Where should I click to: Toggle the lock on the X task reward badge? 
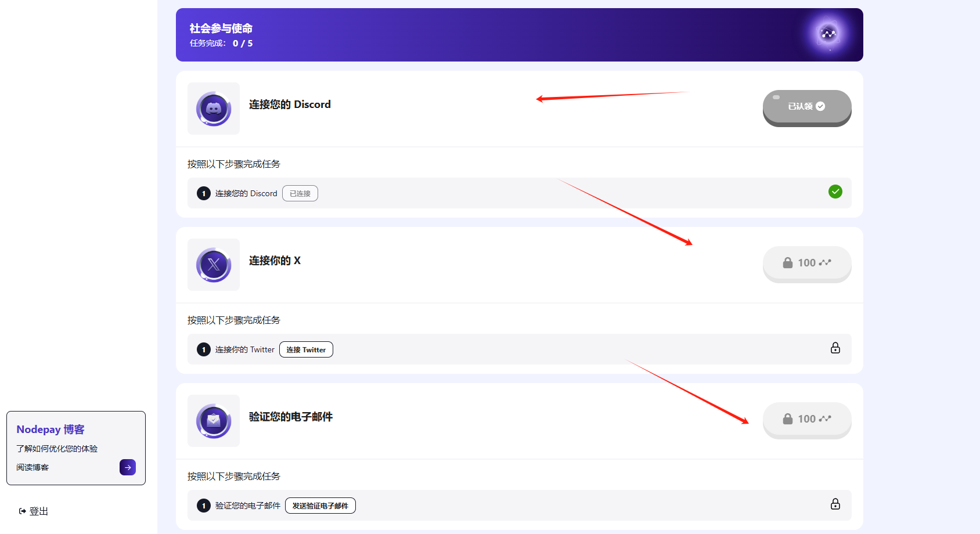[x=788, y=263]
